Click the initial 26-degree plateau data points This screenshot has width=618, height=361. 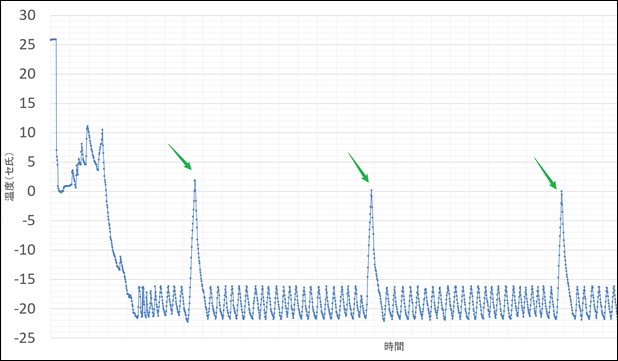point(53,39)
